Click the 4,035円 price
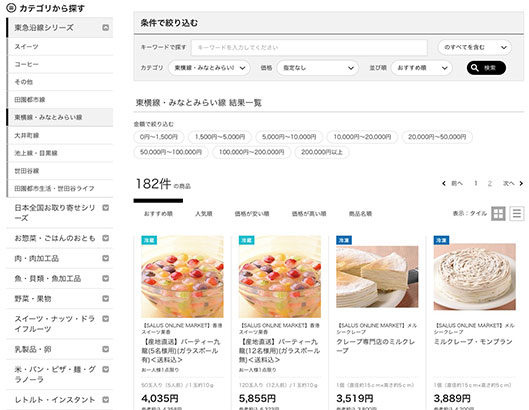The height and width of the screenshot is (410, 529). click(160, 399)
